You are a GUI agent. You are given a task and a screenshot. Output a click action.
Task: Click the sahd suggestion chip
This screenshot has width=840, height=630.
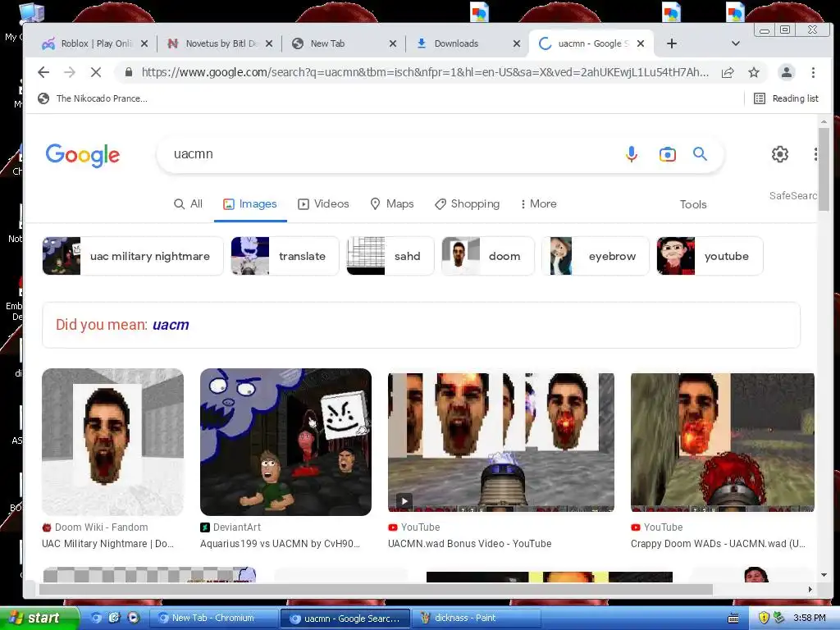pyautogui.click(x=390, y=256)
